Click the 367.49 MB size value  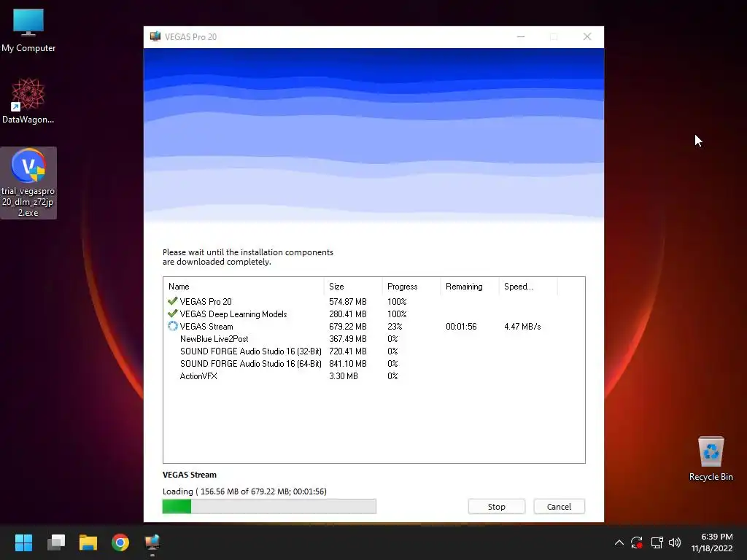(x=348, y=338)
